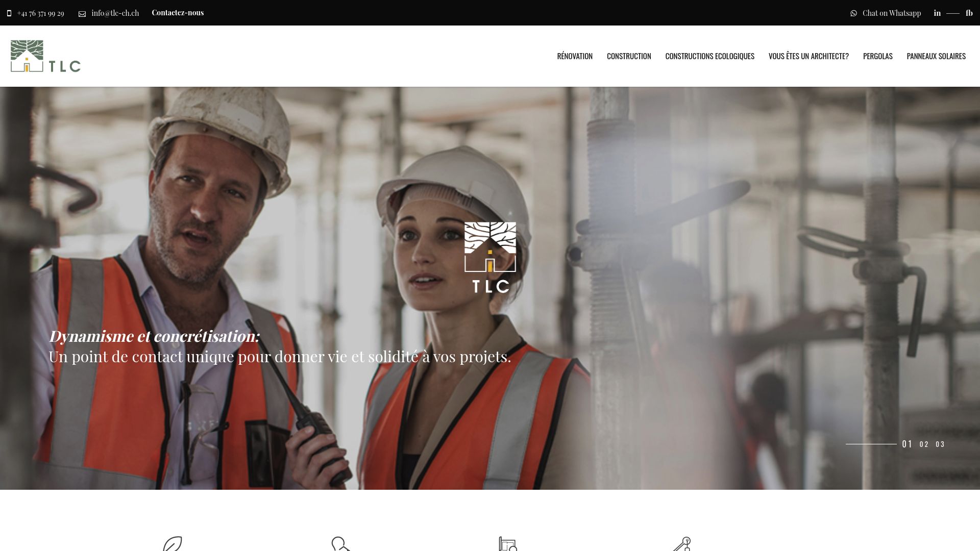This screenshot has width=980, height=551.
Task: Click VOUS ÊTES UN ARCHITECTE? in the navbar
Action: tap(810, 56)
